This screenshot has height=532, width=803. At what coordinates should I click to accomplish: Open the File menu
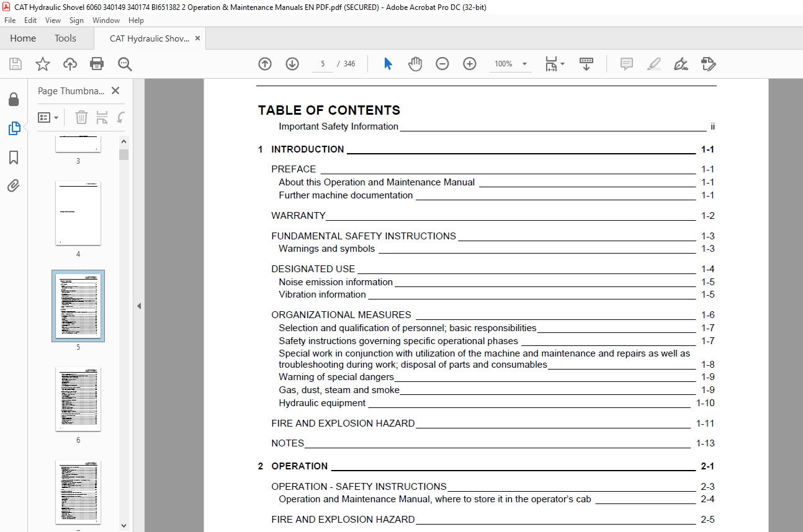(x=10, y=20)
